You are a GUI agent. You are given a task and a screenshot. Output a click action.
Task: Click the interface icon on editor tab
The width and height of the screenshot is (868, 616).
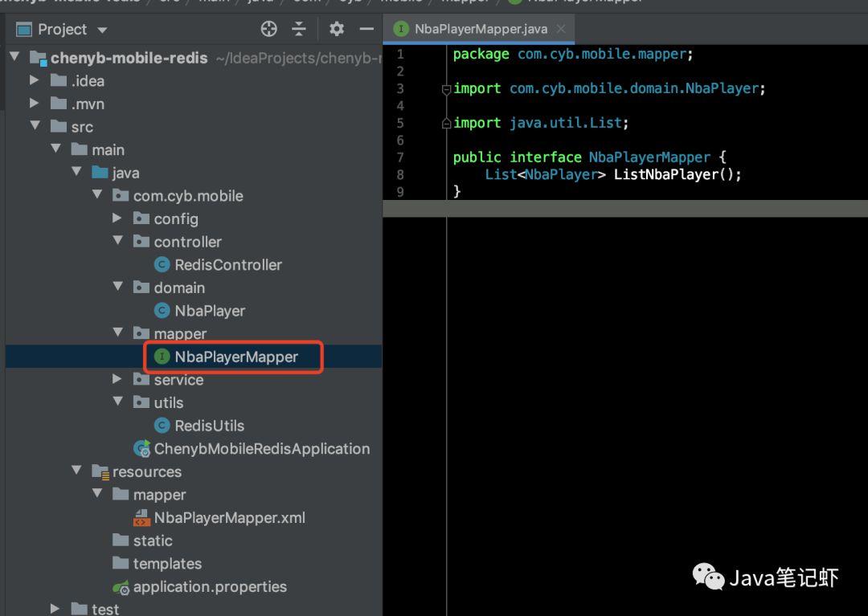coord(401,29)
